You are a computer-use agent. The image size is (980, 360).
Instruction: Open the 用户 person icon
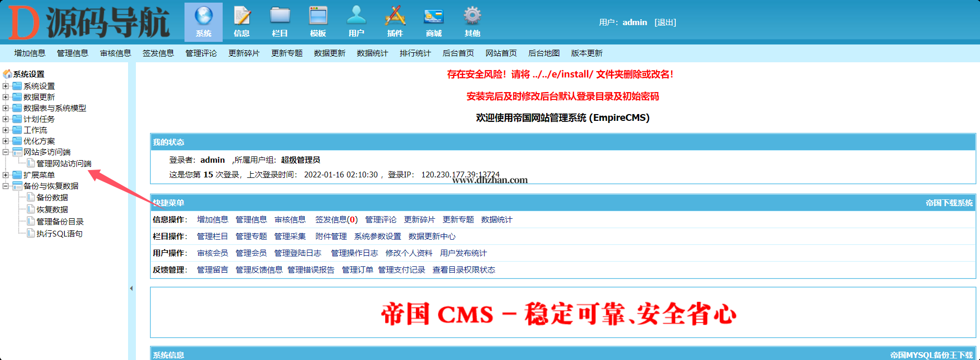[356, 17]
